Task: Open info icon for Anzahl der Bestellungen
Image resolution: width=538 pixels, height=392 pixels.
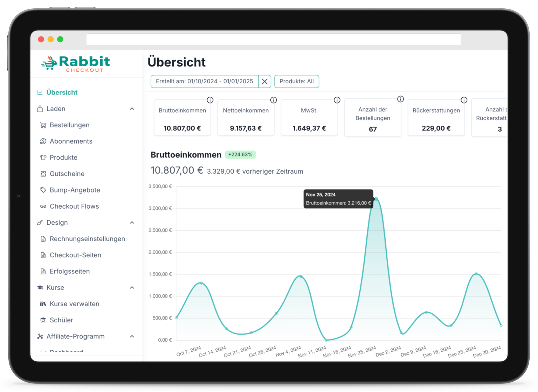Action: (x=400, y=99)
